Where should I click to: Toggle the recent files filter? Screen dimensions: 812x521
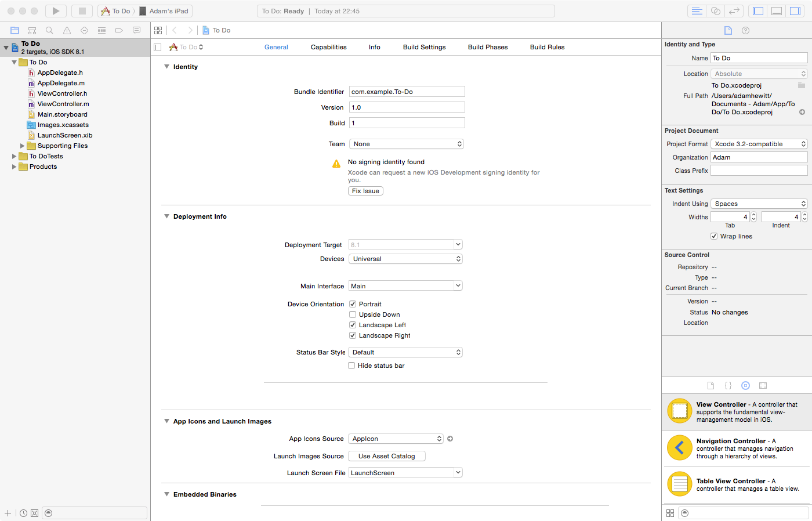(x=23, y=513)
